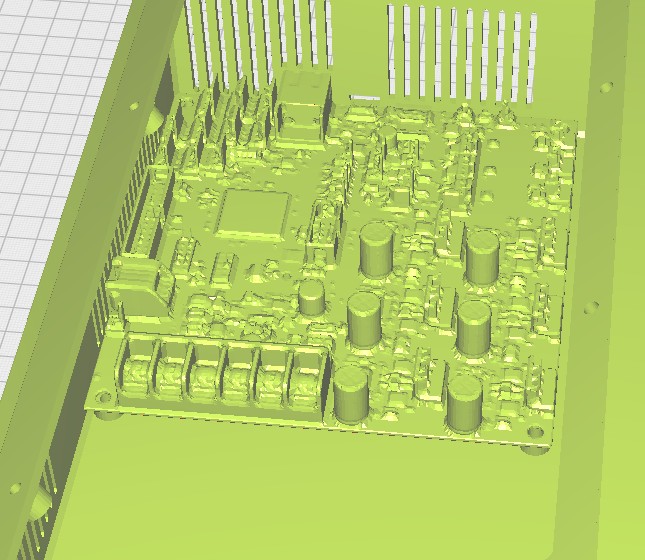The width and height of the screenshot is (645, 560).
Task: Select the rectangular port connector at board's top edge
Action: pyautogui.click(x=304, y=100)
